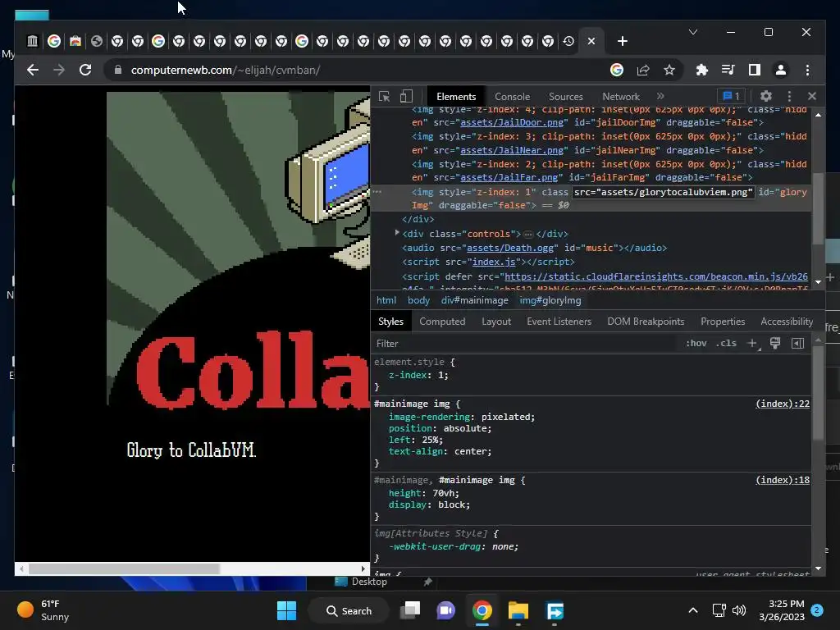This screenshot has width=840, height=630.
Task: Activate the DevTools inspect element picker
Action: [x=384, y=97]
